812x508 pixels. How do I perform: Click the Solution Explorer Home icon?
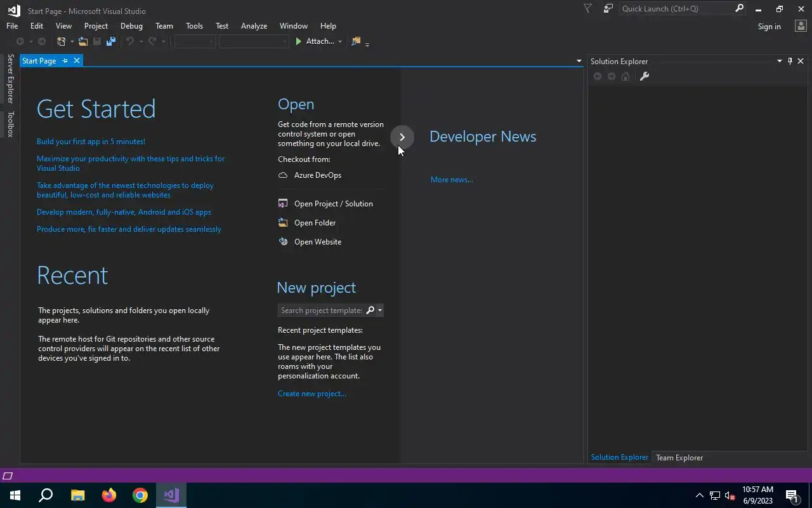625,76
